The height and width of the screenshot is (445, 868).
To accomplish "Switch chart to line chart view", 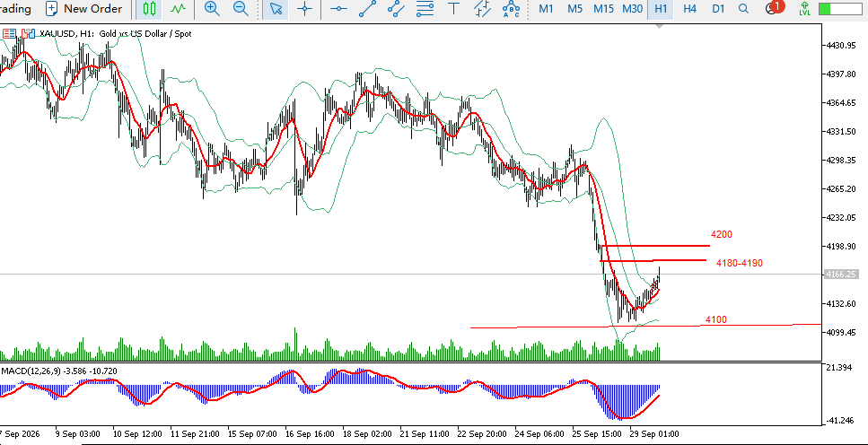I will pyautogui.click(x=178, y=9).
